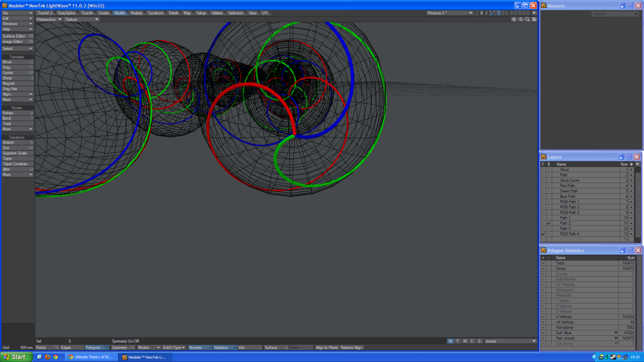Open the Surf: Blue surface dropdown
The height and width of the screenshot is (362, 644).
[616, 333]
